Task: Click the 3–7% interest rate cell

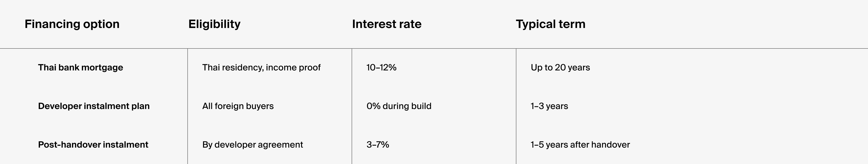Action: coord(377,144)
